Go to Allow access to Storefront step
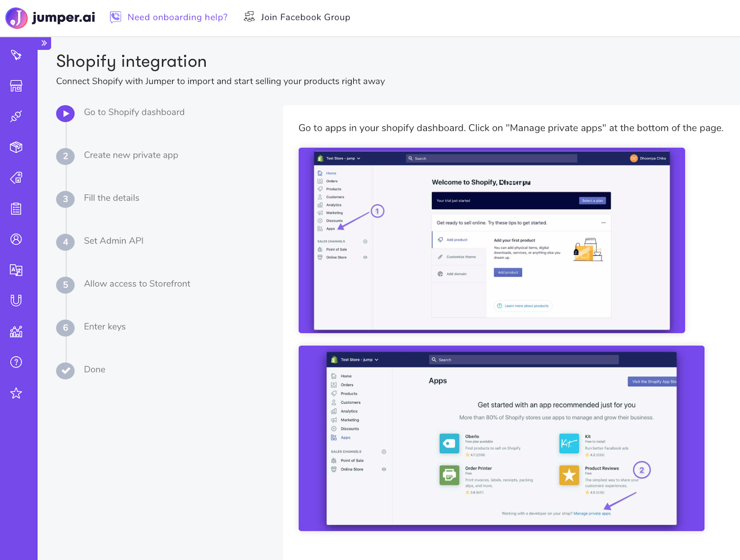The width and height of the screenshot is (740, 560). tap(137, 284)
